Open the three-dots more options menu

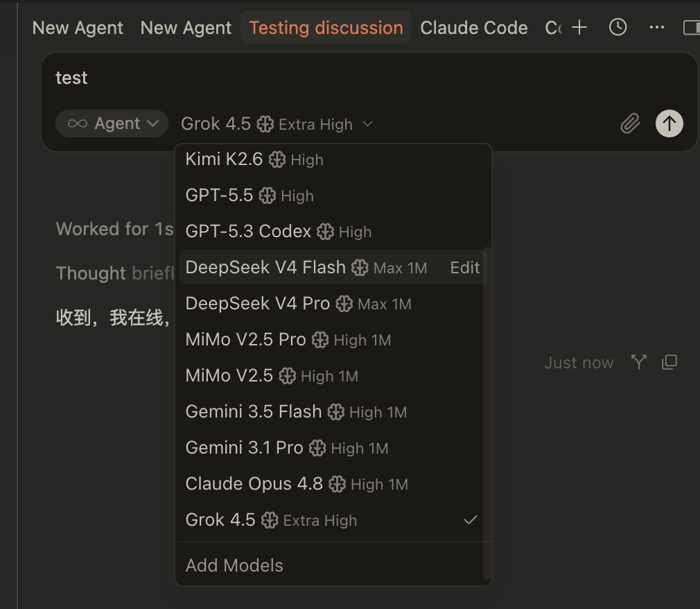click(657, 27)
